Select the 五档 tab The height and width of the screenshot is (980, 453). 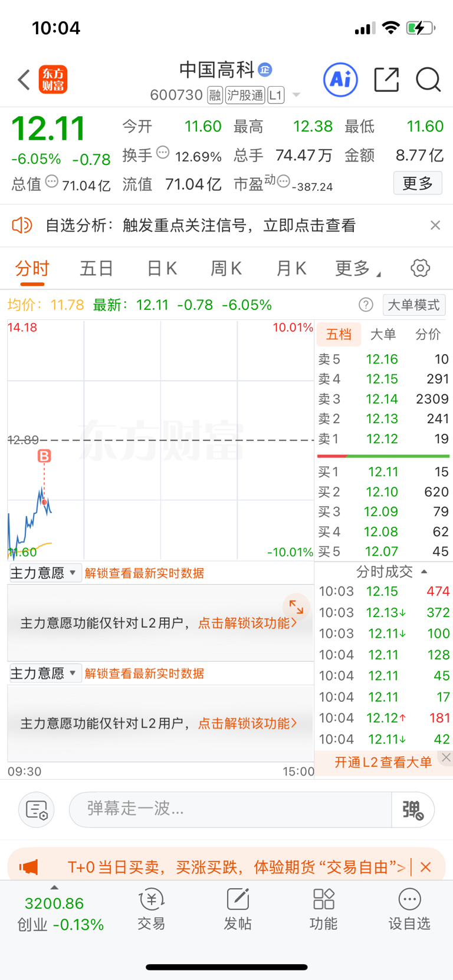[339, 335]
